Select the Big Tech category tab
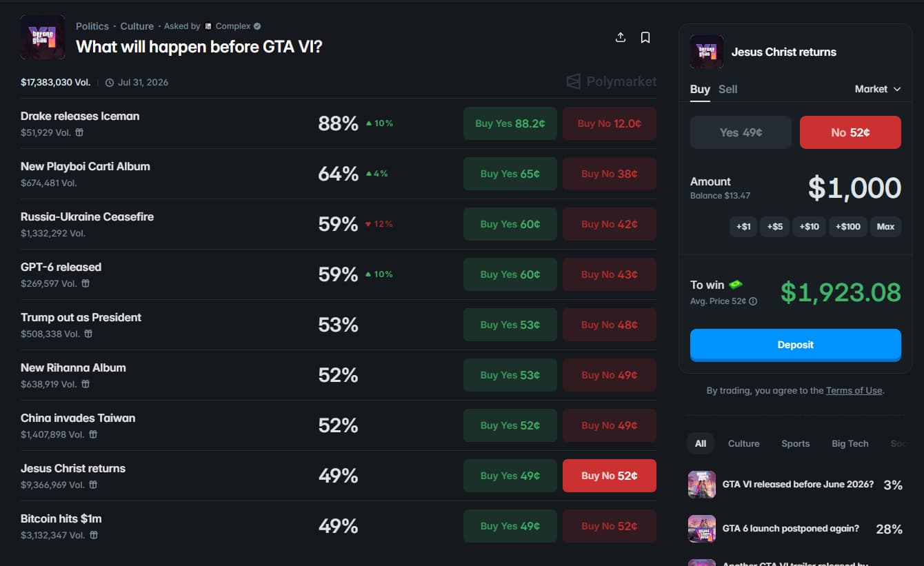924x566 pixels. 850,443
